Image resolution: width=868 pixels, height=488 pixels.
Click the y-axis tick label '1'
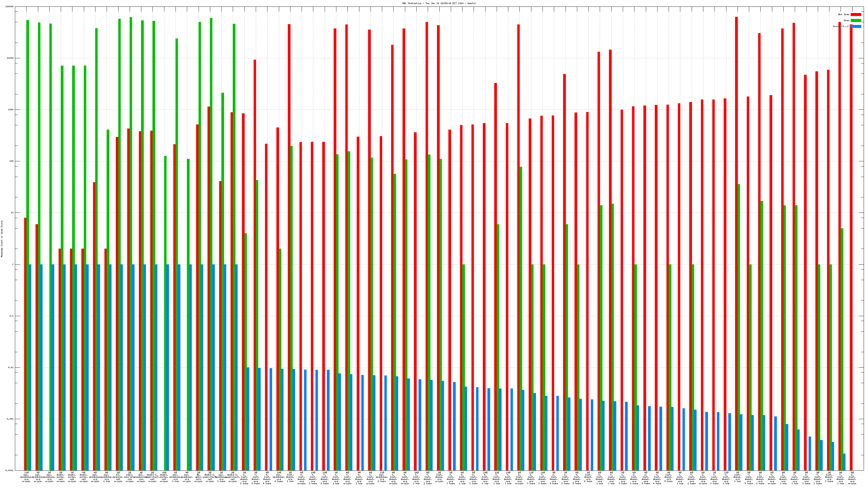click(x=13, y=264)
